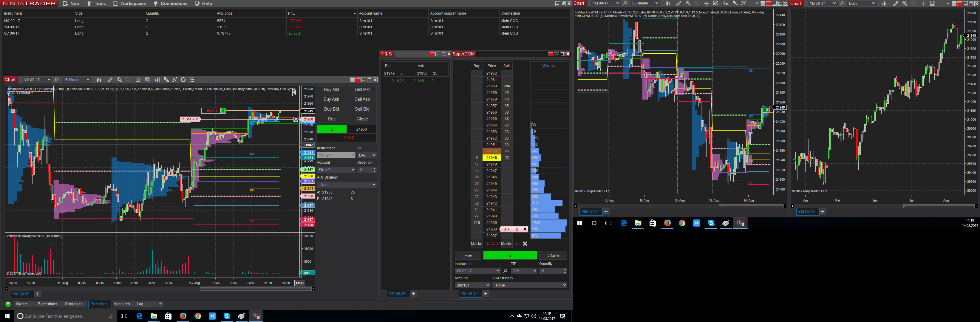Open drawing tools pencil in 60 Minute chart
980x322 pixels.
(x=678, y=3)
